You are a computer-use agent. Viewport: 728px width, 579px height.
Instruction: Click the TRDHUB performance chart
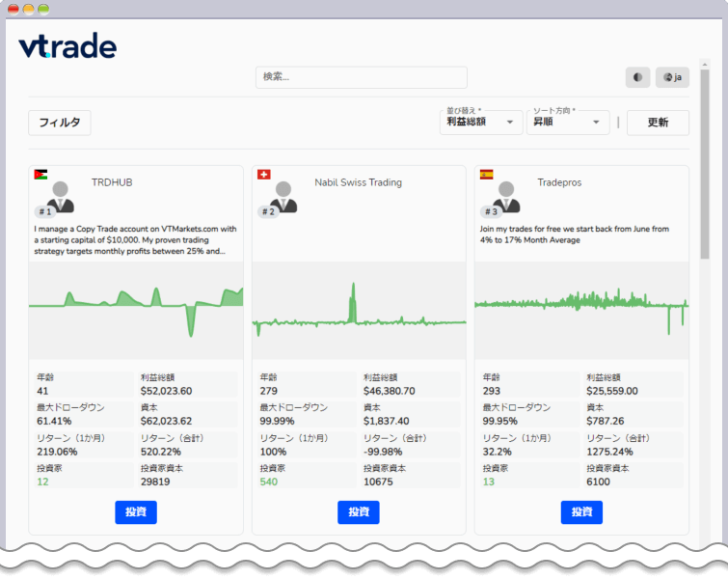136,310
